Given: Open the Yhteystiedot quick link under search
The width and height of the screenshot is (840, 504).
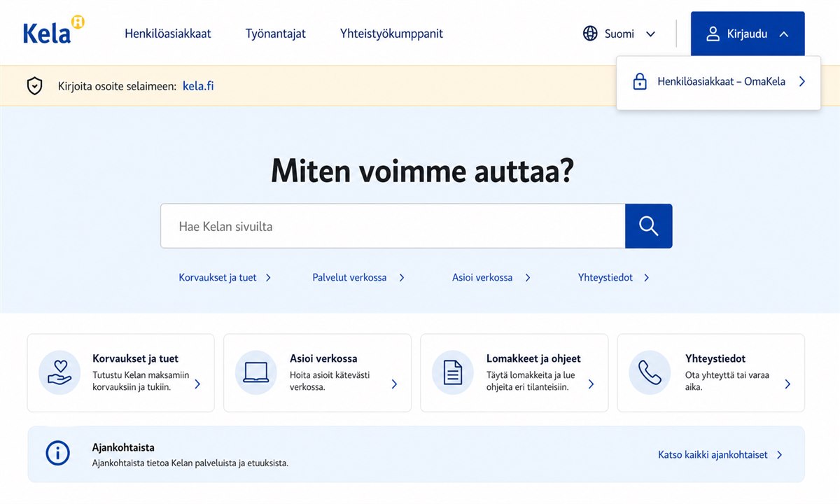Looking at the screenshot, I should pos(614,278).
